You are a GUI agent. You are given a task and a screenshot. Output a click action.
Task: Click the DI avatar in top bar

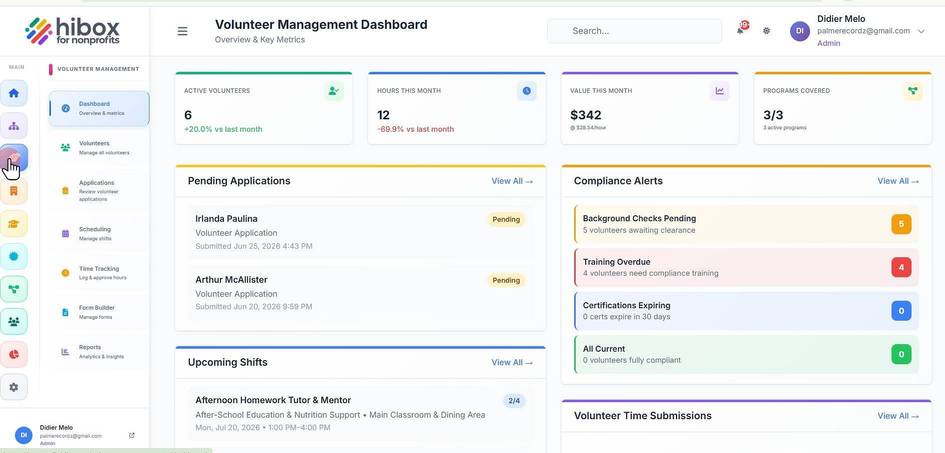(800, 31)
